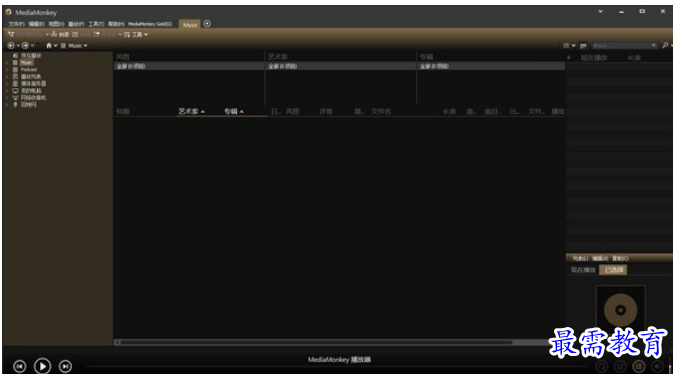Open the 编辑 (Edit) menu
Screen dimensions: 673x374
[36, 24]
